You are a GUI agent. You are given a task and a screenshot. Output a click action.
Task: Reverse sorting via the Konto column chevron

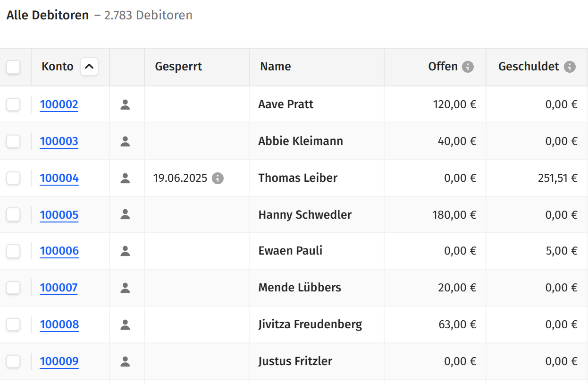(89, 67)
